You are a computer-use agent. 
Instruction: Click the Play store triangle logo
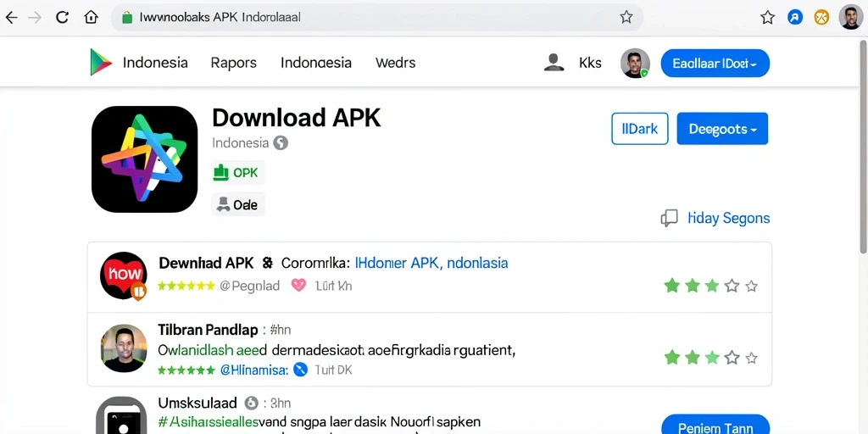101,62
